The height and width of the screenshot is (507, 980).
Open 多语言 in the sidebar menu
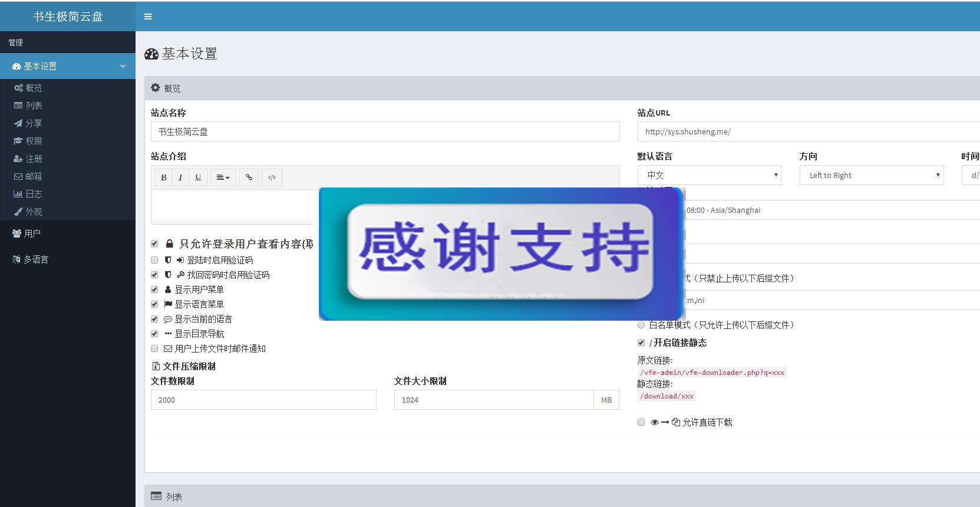tap(35, 259)
